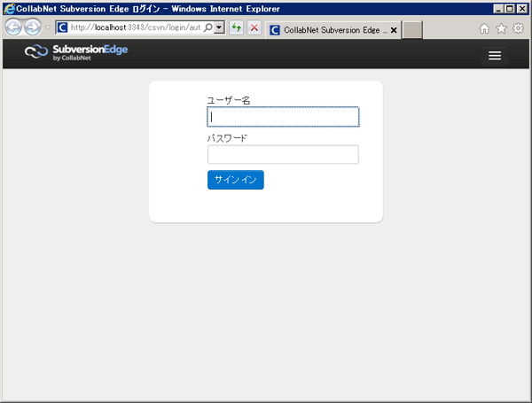
Task: Click the address bar search magnifier icon
Action: tap(208, 27)
